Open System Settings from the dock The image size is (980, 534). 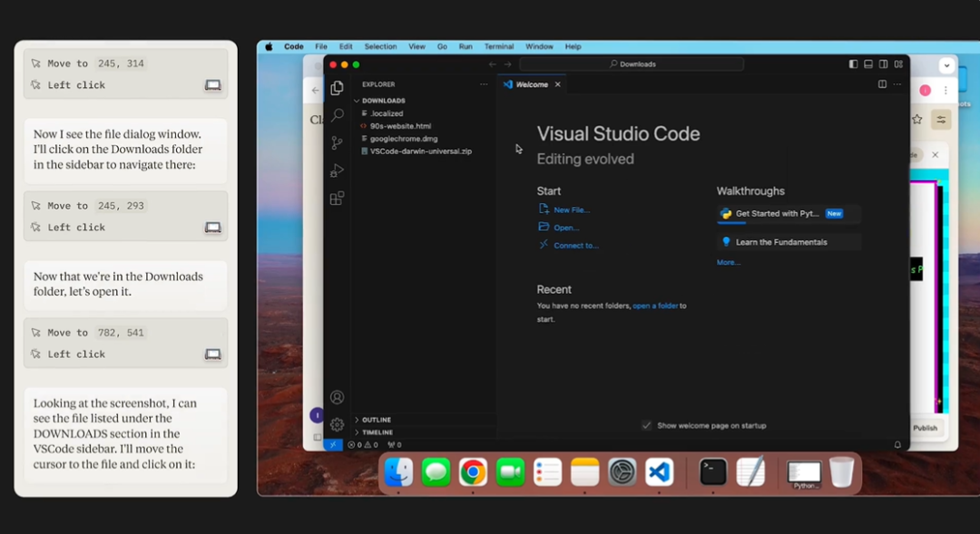point(622,472)
